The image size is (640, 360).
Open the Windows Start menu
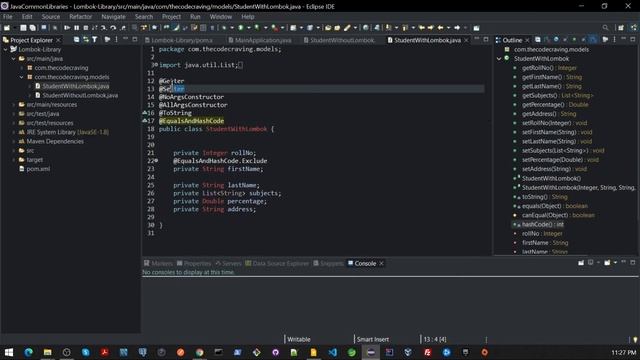pyautogui.click(x=9, y=352)
